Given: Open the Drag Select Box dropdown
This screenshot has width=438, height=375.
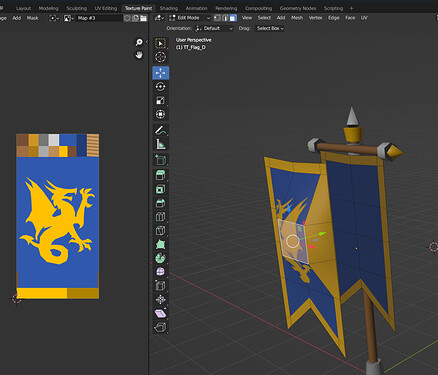Looking at the screenshot, I should (x=270, y=29).
